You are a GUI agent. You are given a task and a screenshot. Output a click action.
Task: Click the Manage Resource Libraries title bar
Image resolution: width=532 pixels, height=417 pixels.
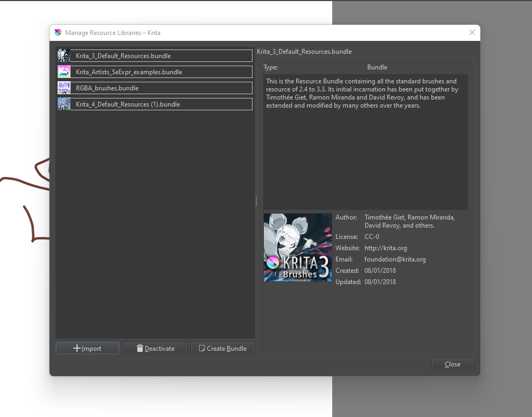pyautogui.click(x=269, y=33)
